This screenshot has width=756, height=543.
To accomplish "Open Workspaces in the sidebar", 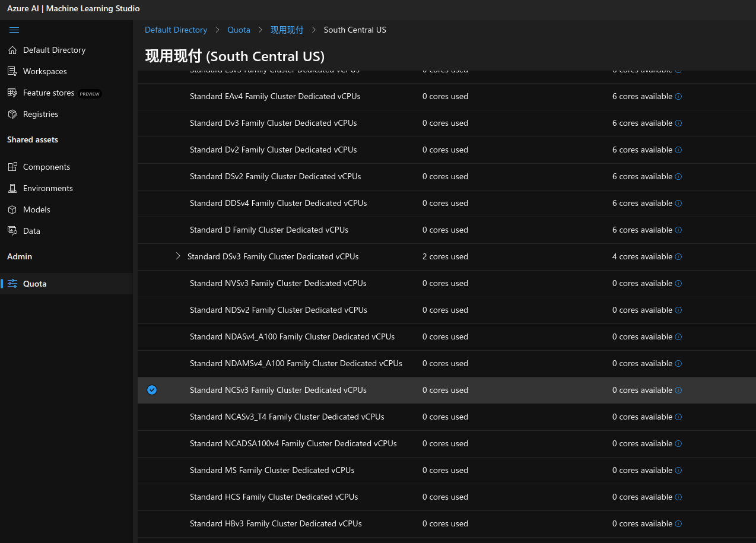I will 66,71.
